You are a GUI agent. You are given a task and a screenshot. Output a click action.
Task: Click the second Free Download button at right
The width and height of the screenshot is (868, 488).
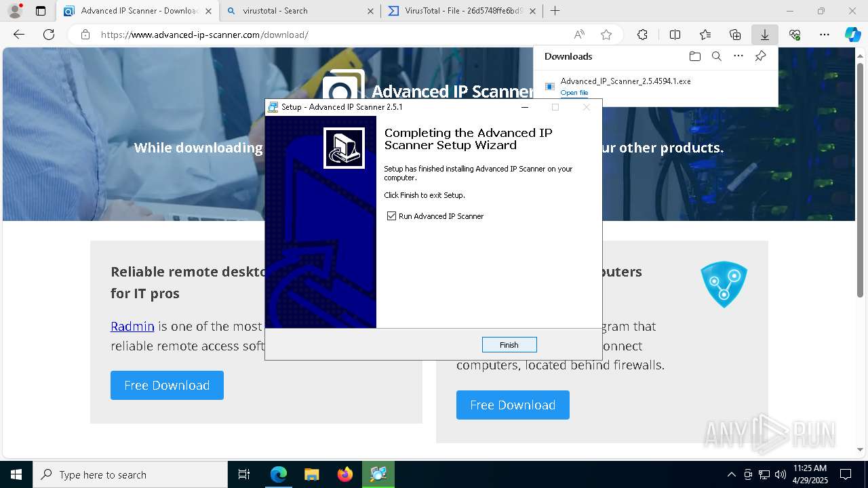513,405
